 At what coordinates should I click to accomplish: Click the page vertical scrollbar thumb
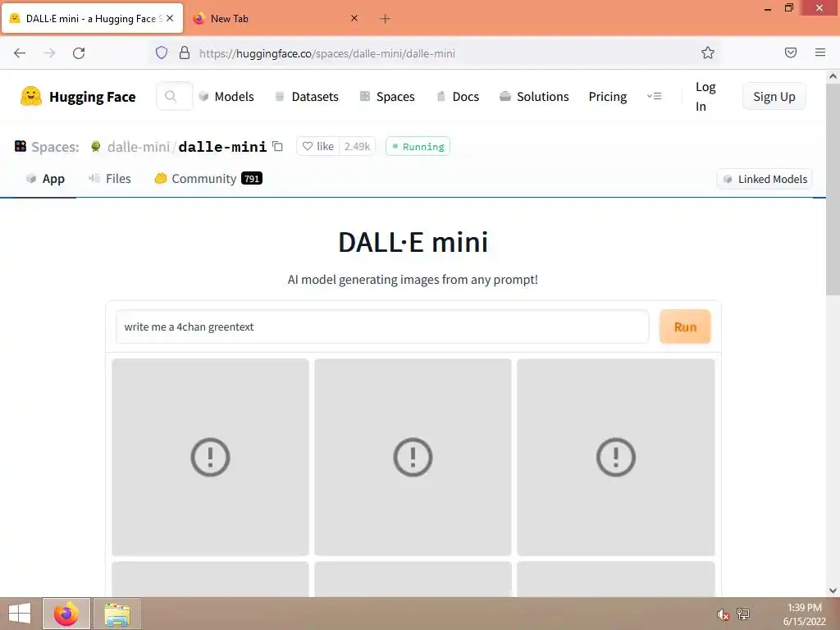point(833,189)
